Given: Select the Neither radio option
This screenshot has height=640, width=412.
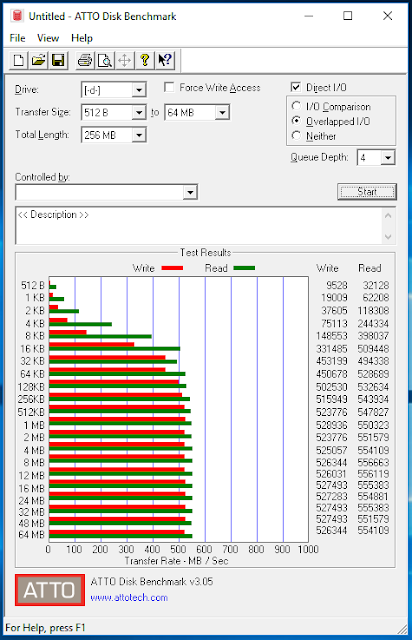Looking at the screenshot, I should [x=296, y=136].
